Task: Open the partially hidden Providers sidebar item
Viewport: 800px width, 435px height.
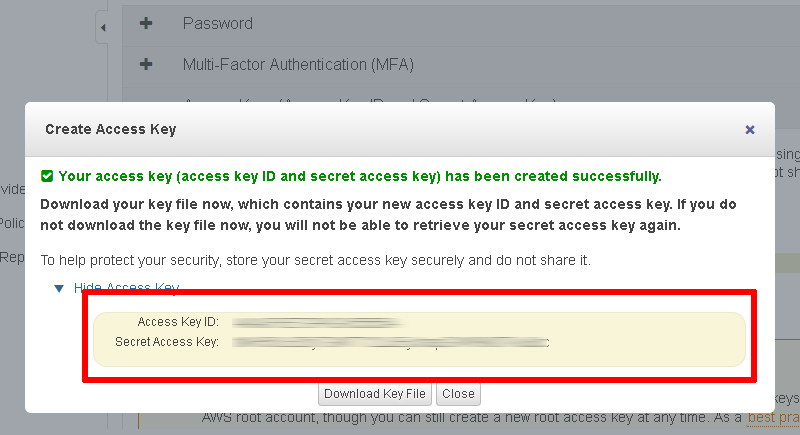Action: point(12,189)
